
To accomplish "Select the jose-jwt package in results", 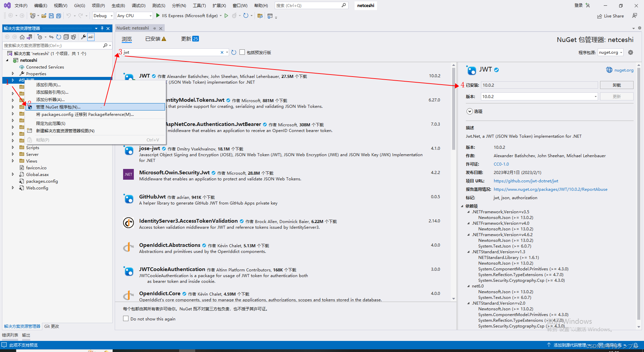I will pos(282,154).
